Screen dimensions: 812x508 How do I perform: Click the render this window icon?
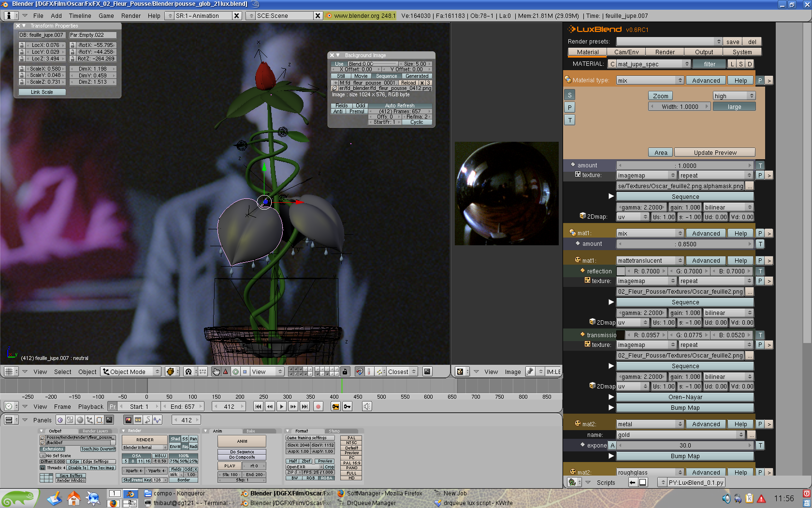[427, 372]
